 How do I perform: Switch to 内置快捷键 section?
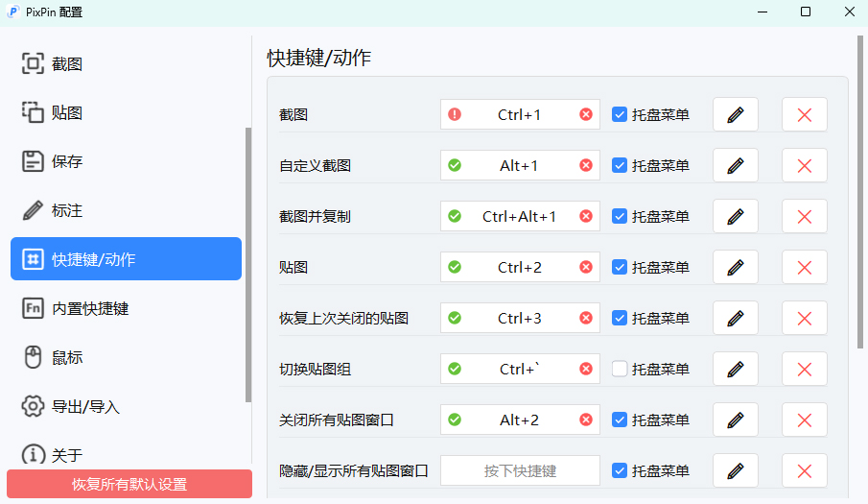click(90, 308)
